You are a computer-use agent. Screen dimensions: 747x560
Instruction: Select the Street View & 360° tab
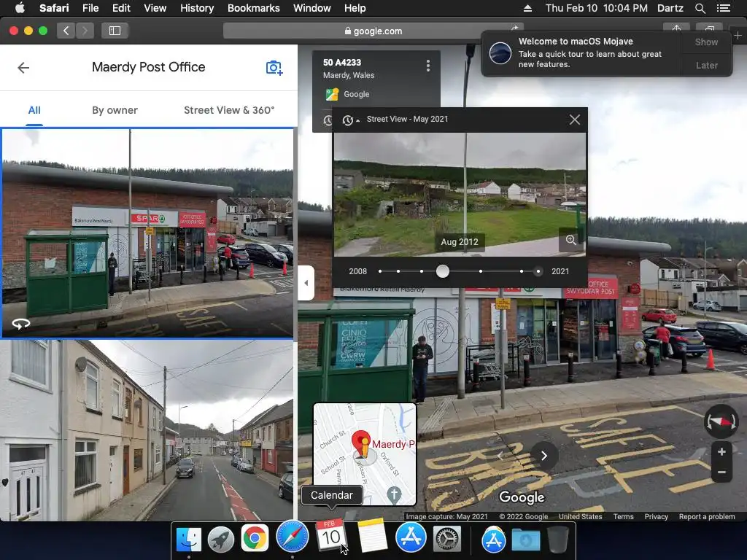click(229, 111)
